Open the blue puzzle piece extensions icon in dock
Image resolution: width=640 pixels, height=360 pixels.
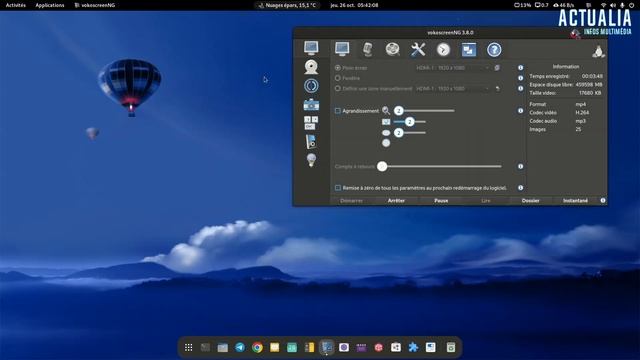413,347
